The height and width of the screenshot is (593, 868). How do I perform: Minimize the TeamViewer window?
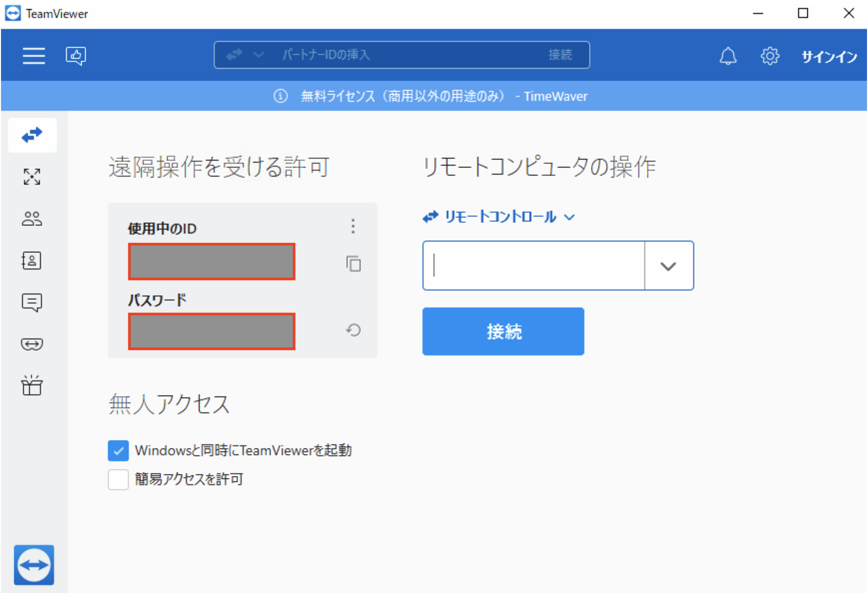click(x=758, y=13)
